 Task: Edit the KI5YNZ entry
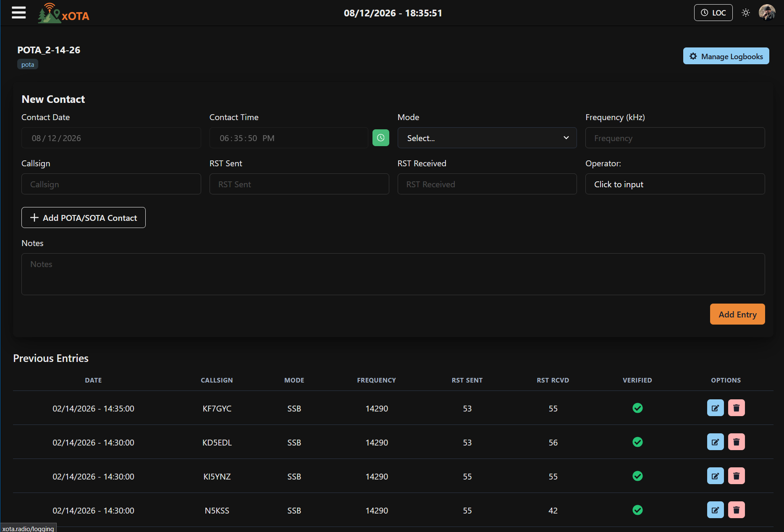[x=715, y=476]
